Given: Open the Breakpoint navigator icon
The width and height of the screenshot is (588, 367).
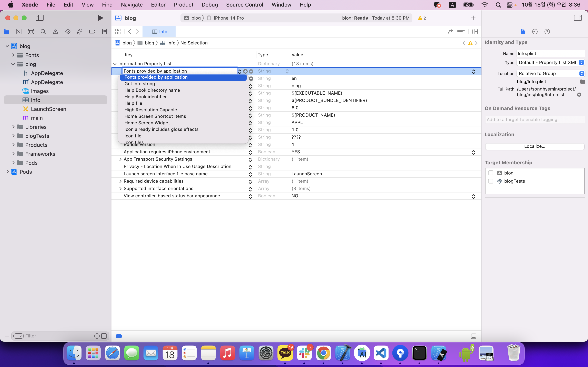Looking at the screenshot, I should (92, 32).
